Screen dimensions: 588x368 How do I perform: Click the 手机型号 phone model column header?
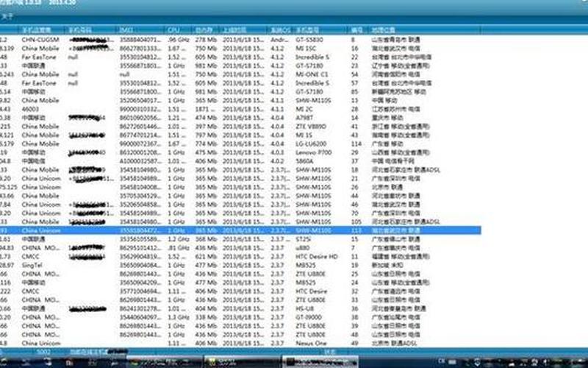click(x=307, y=29)
